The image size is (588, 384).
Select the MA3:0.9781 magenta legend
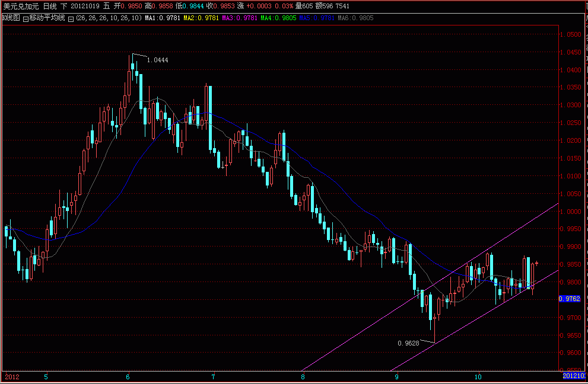[240, 18]
